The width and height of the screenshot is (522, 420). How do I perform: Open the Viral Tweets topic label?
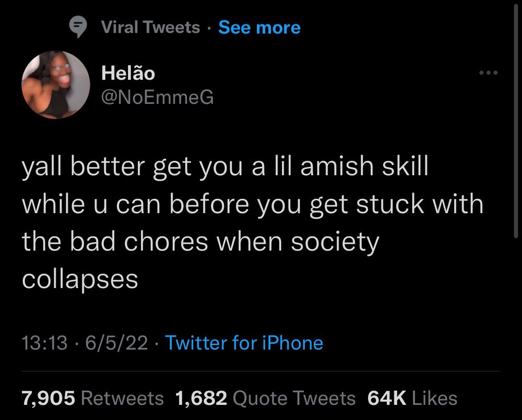(150, 27)
